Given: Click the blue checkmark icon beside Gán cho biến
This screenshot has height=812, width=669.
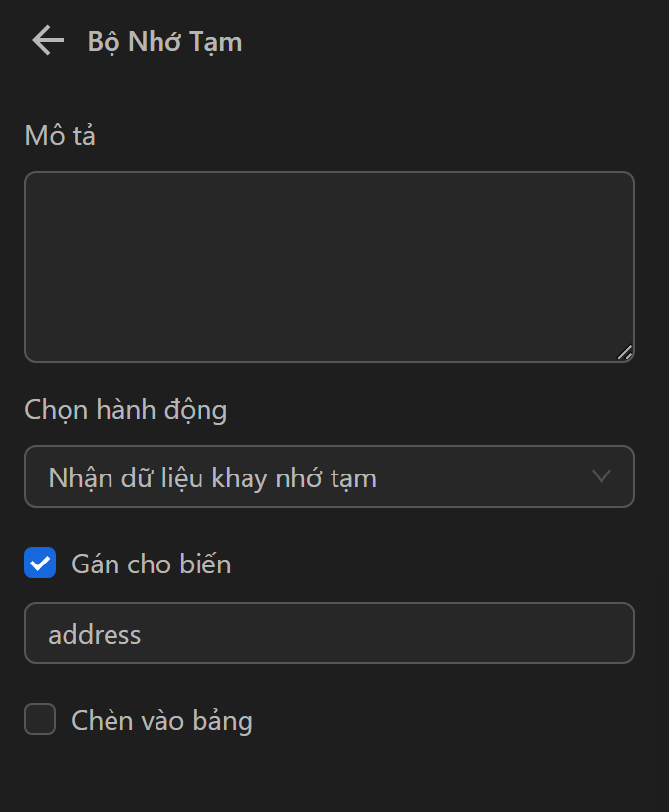Looking at the screenshot, I should click(x=39, y=563).
